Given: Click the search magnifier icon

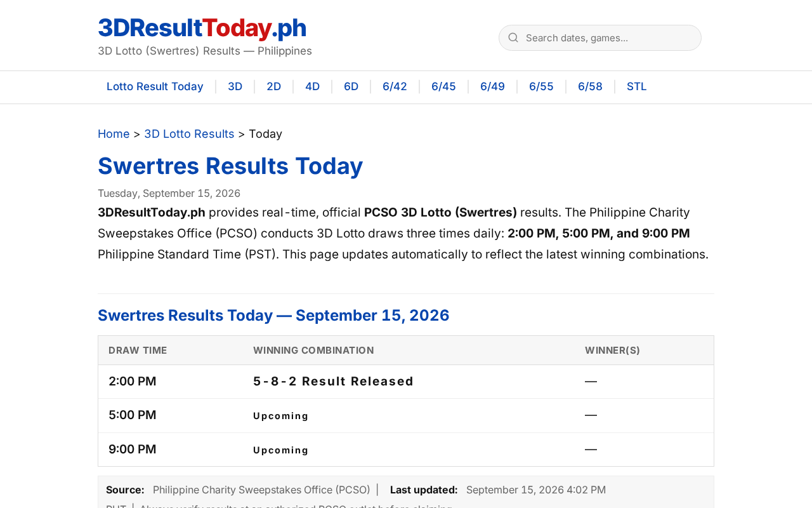Looking at the screenshot, I should coord(513,37).
